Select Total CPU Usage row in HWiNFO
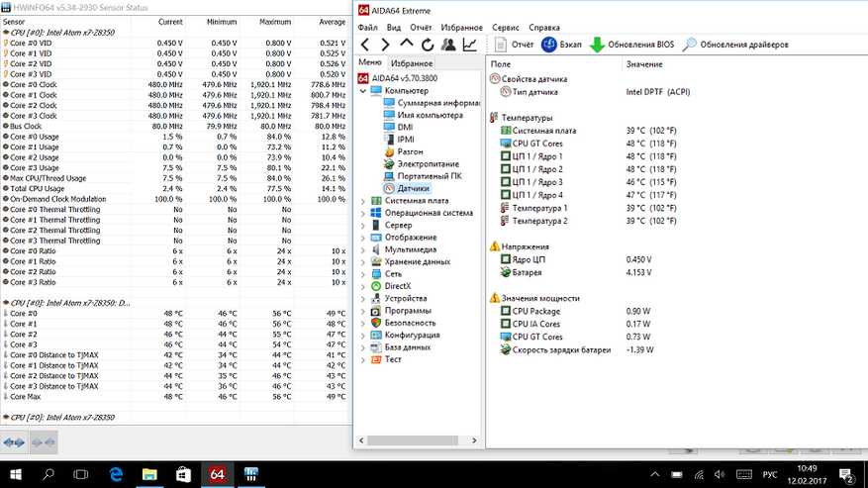 (175, 188)
